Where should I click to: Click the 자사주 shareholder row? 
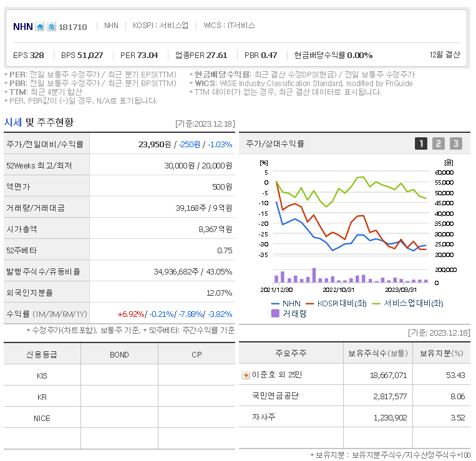point(354,417)
